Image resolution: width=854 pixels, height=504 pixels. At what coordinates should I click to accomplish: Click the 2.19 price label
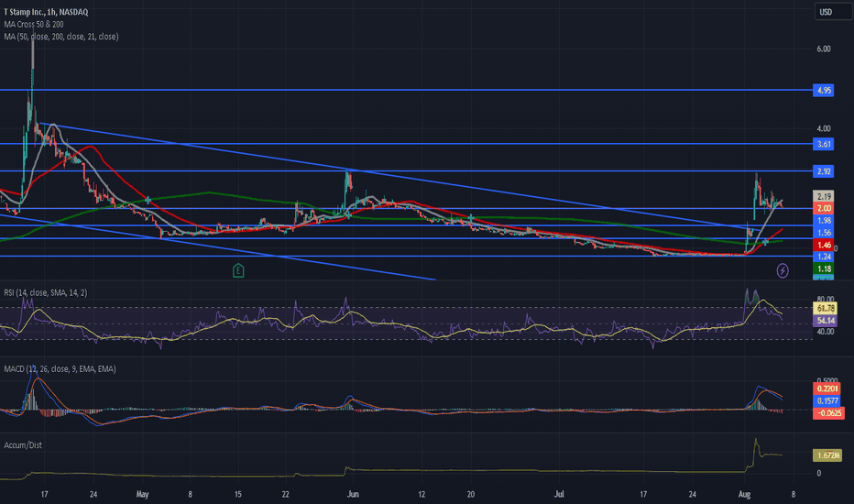824,196
